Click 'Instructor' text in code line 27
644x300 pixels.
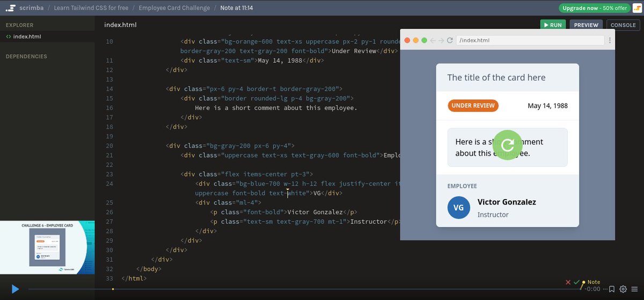(369, 221)
